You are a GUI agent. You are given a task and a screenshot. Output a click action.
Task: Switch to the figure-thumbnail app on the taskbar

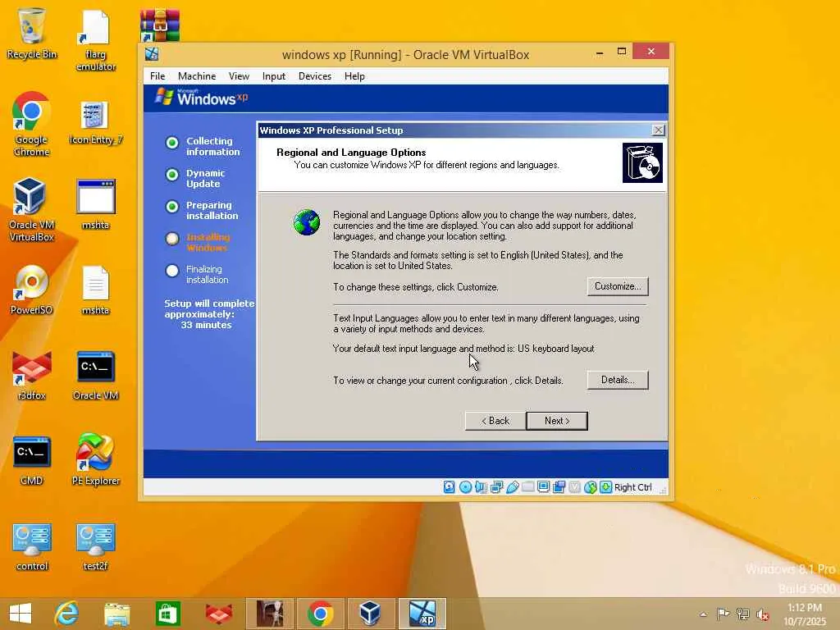269,614
